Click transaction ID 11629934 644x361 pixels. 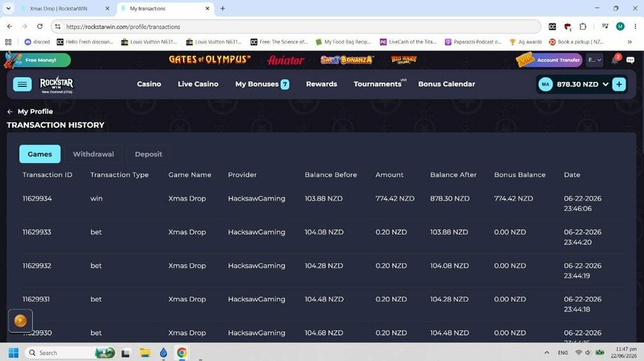[37, 198]
